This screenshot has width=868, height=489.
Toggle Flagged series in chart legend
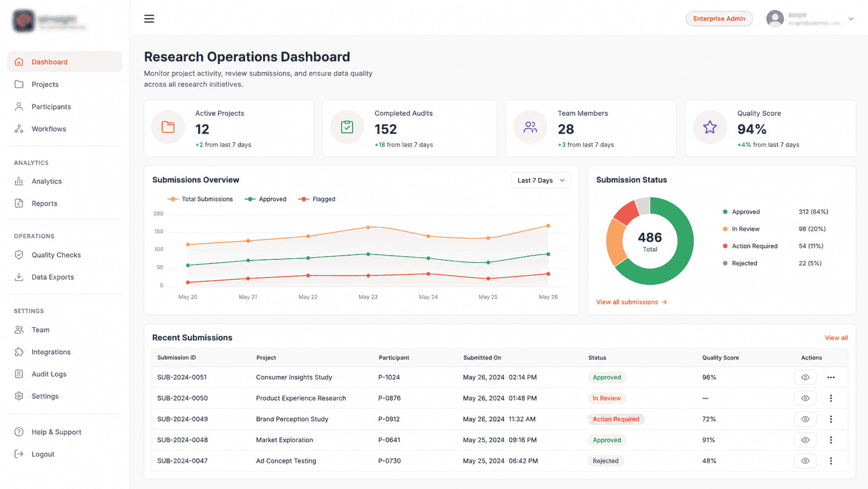tap(317, 199)
